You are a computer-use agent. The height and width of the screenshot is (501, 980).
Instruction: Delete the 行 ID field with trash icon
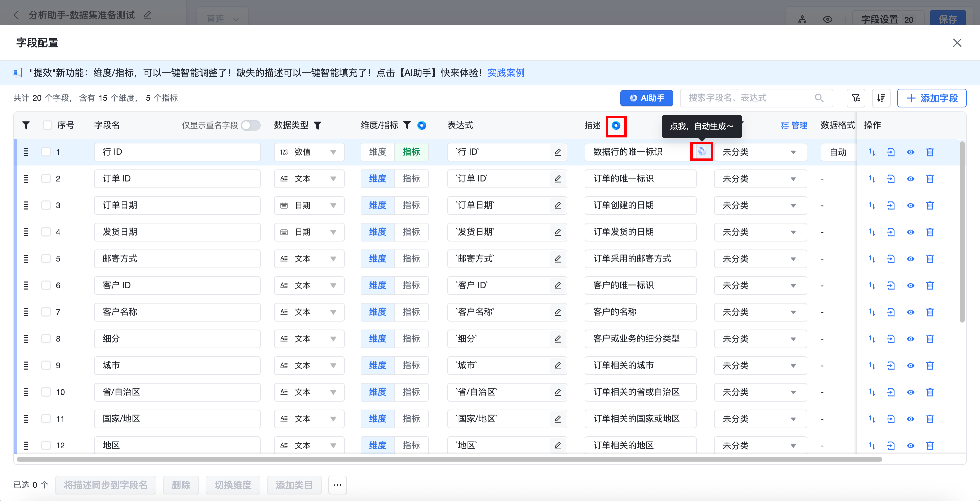click(929, 152)
